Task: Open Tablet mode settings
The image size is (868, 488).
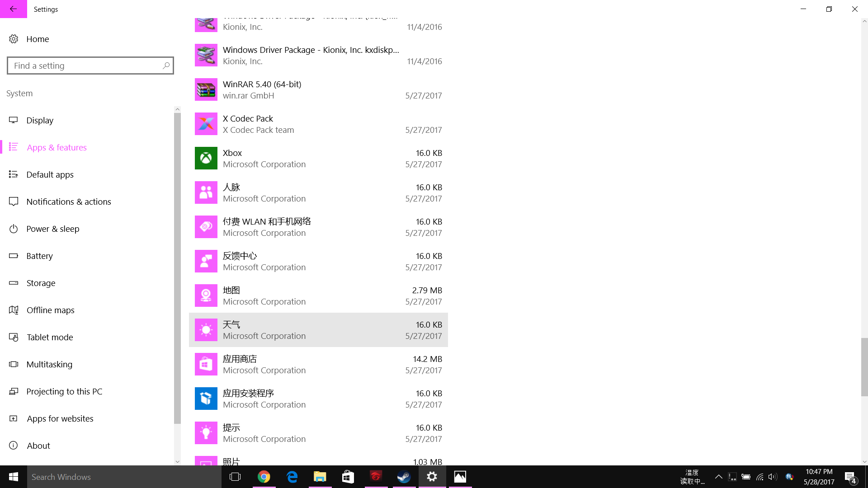Action: [87, 337]
